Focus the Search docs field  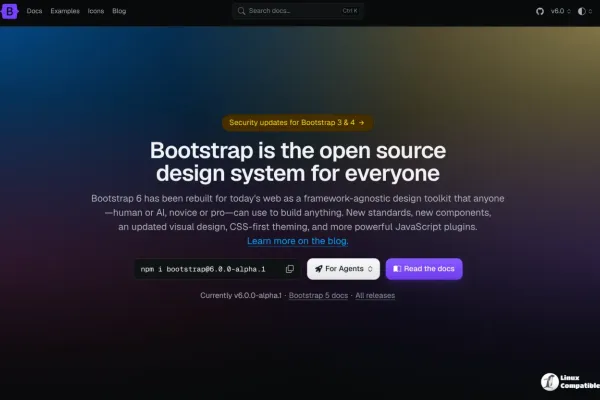298,11
